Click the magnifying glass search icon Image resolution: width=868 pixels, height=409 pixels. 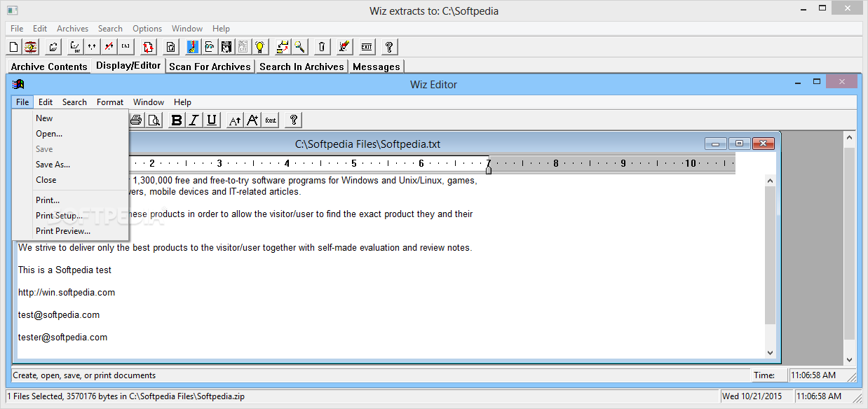[x=299, y=47]
